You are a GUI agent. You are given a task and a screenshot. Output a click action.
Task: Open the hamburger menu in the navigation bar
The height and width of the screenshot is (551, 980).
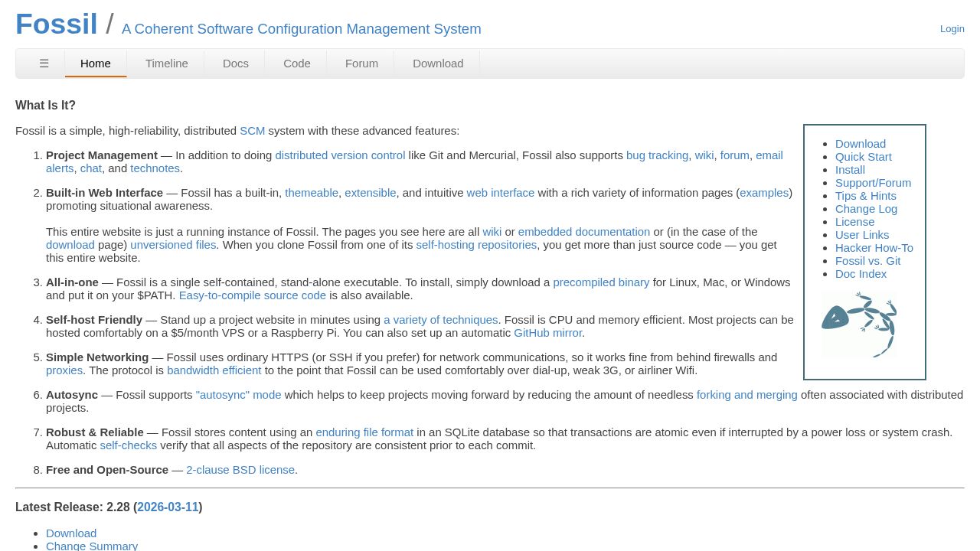[44, 64]
